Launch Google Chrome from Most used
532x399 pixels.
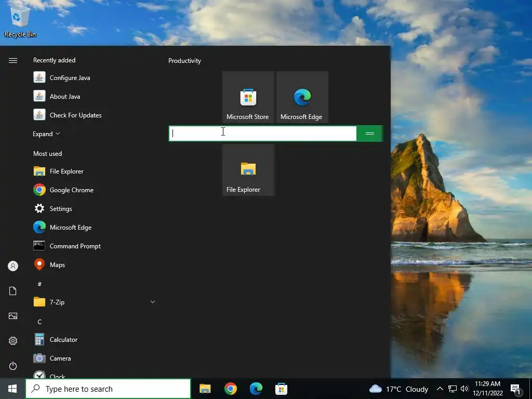[95, 190]
